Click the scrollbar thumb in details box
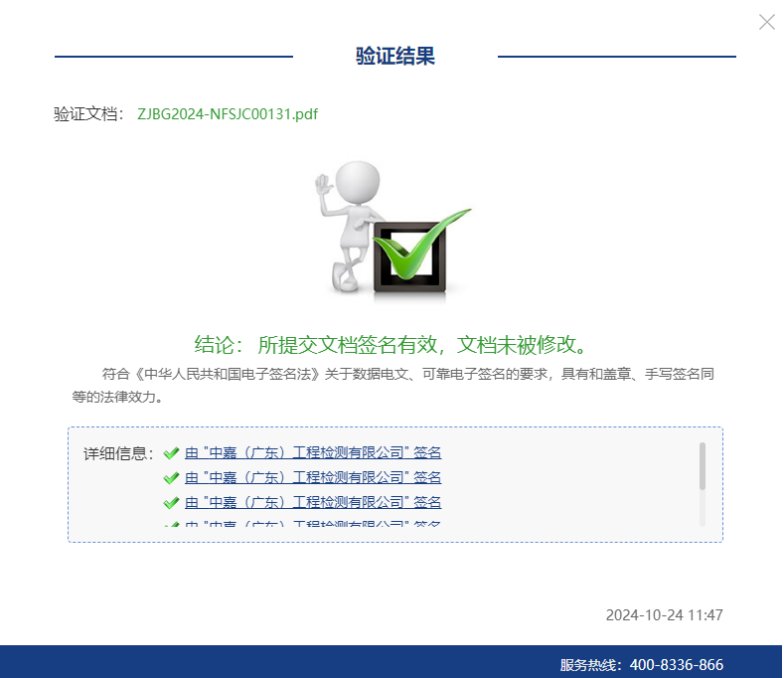This screenshot has width=784, height=678. point(703,465)
